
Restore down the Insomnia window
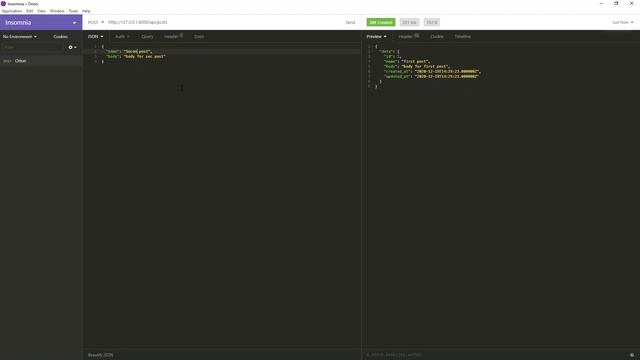(616, 4)
